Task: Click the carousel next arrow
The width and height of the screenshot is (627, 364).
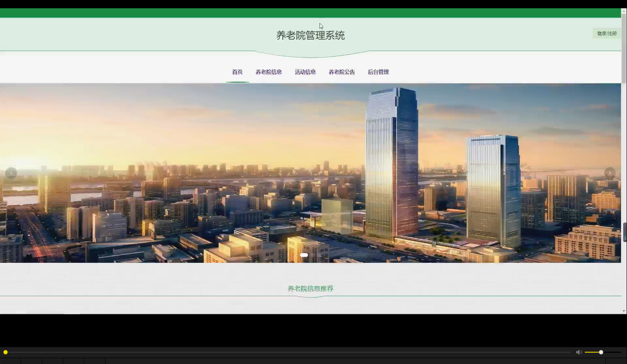Action: coord(609,172)
